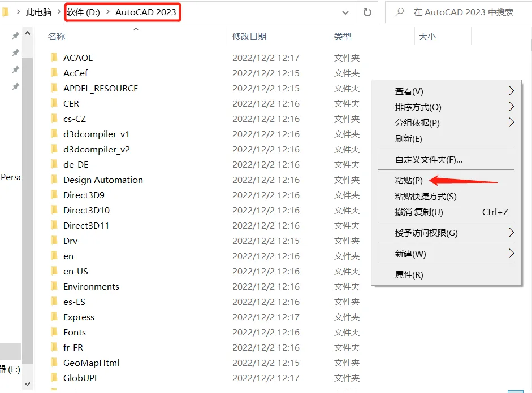This screenshot has height=393, width=532.
Task: Click the submenu arrow beside 查看(V)
Action: tap(511, 91)
